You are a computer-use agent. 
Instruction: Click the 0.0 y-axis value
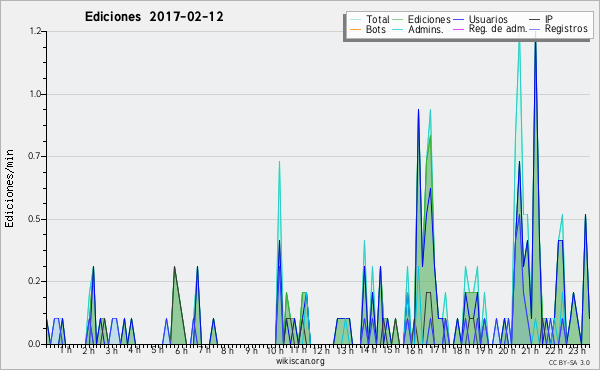click(x=35, y=344)
